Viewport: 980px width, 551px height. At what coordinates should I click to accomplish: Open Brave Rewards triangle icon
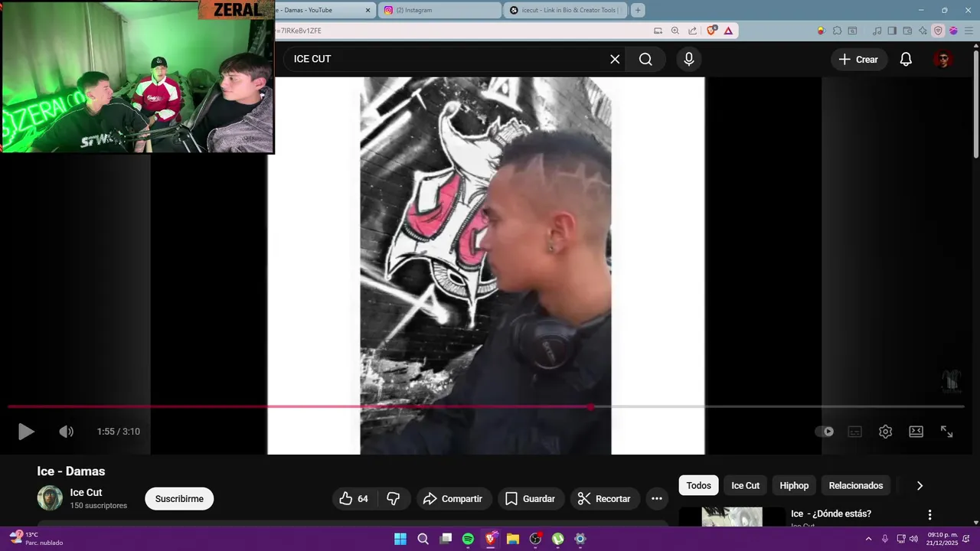728,31
